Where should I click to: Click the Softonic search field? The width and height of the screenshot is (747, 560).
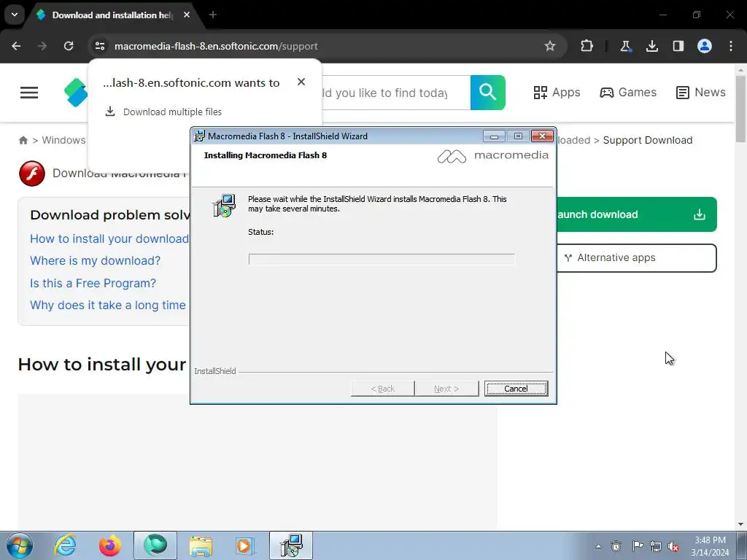point(395,93)
